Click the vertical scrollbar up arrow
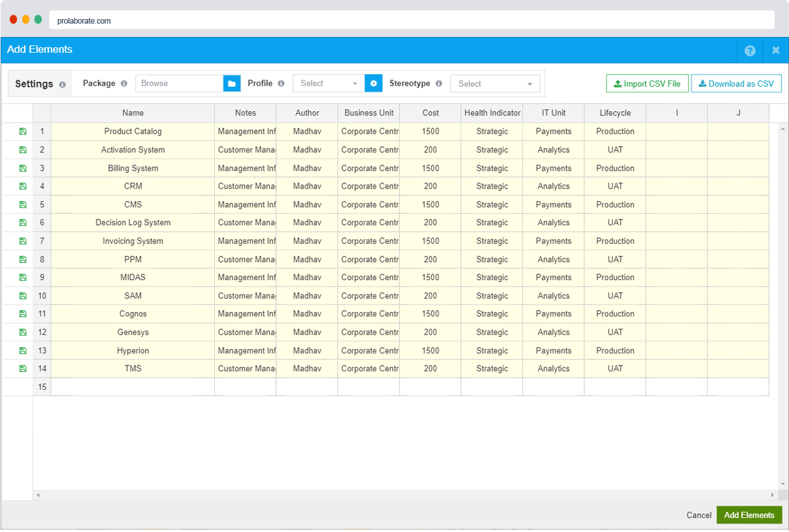 [x=783, y=128]
